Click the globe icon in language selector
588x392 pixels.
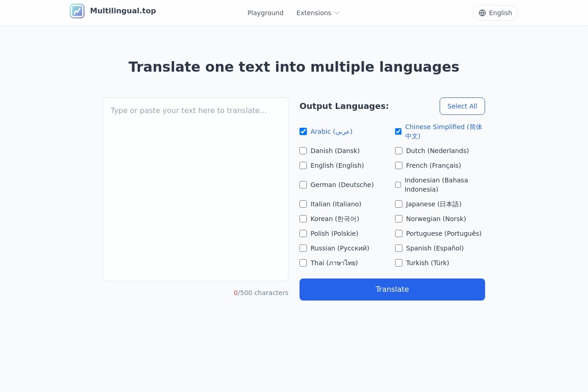click(x=482, y=13)
